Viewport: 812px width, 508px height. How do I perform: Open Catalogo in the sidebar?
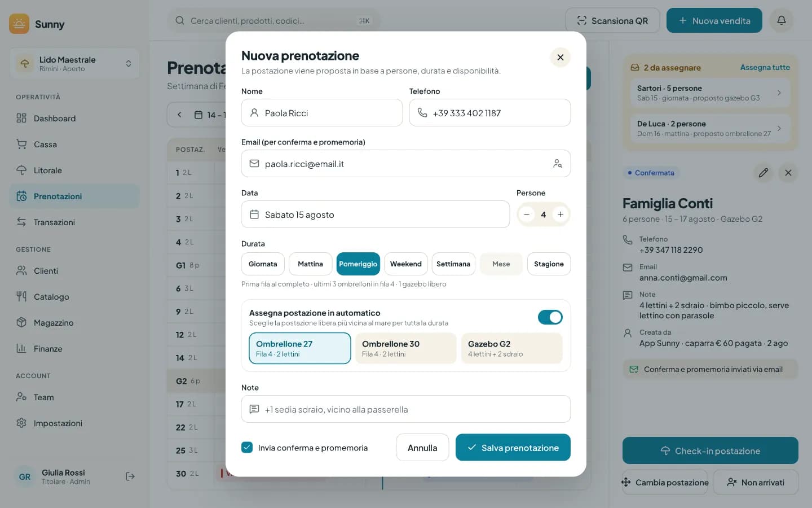coord(74,297)
